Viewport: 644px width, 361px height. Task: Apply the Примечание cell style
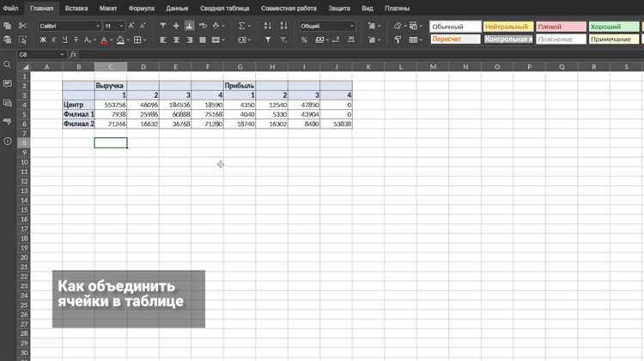pyautogui.click(x=614, y=39)
